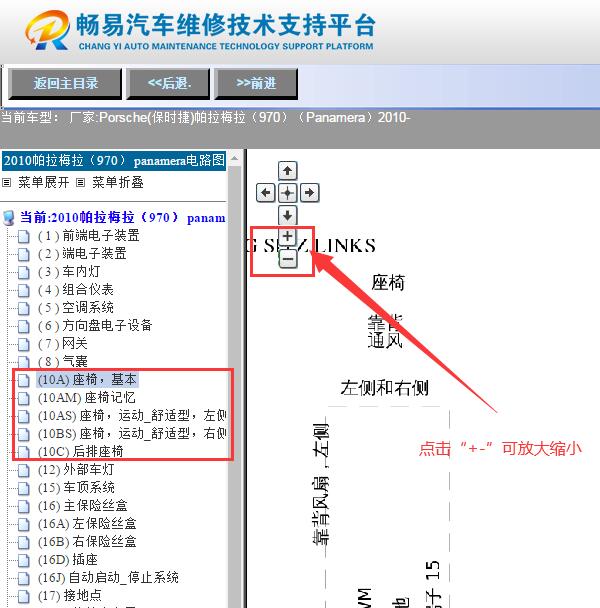Click the 返回主目录 button
Viewport: 600px width, 608px height.
click(x=65, y=84)
